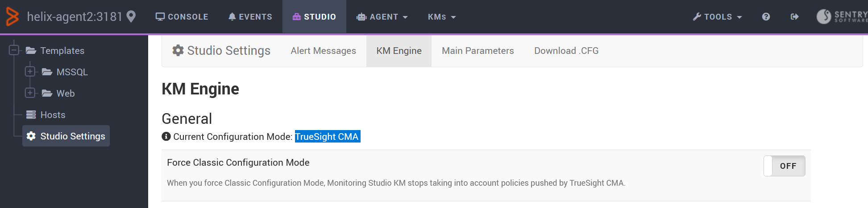Select Hosts in the tree
868x208 pixels.
(53, 115)
